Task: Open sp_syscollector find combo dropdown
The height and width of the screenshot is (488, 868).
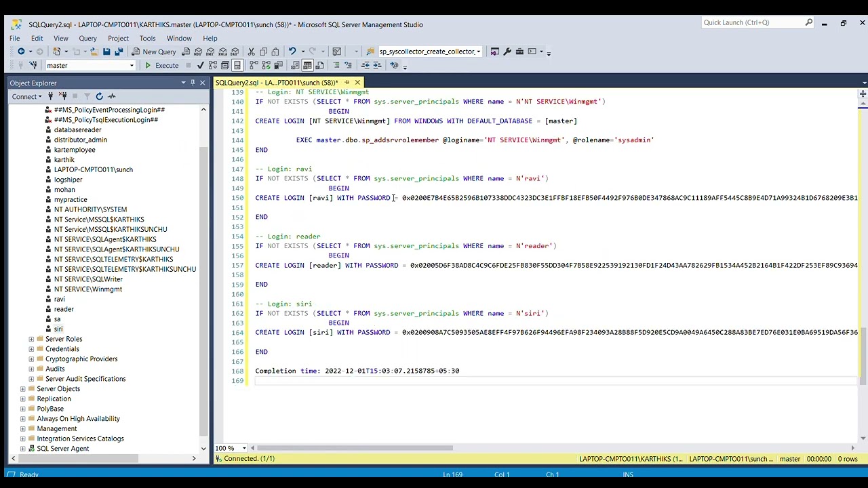Action: tap(478, 52)
